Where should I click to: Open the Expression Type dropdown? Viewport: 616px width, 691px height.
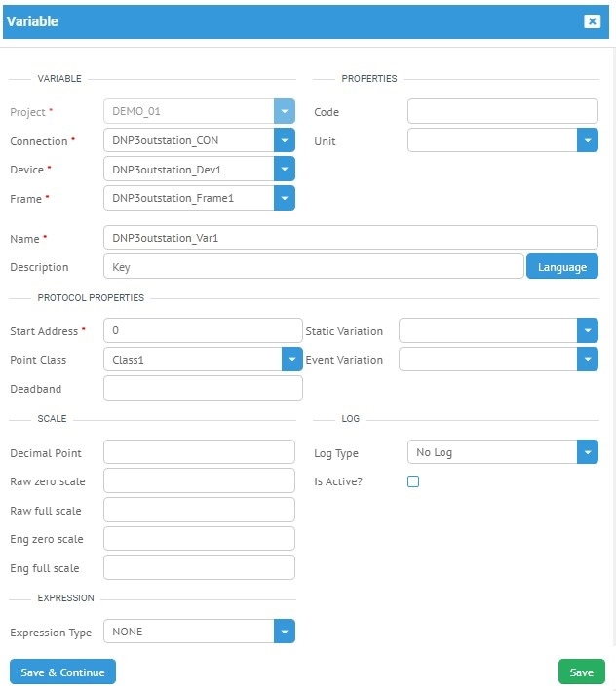(x=284, y=632)
